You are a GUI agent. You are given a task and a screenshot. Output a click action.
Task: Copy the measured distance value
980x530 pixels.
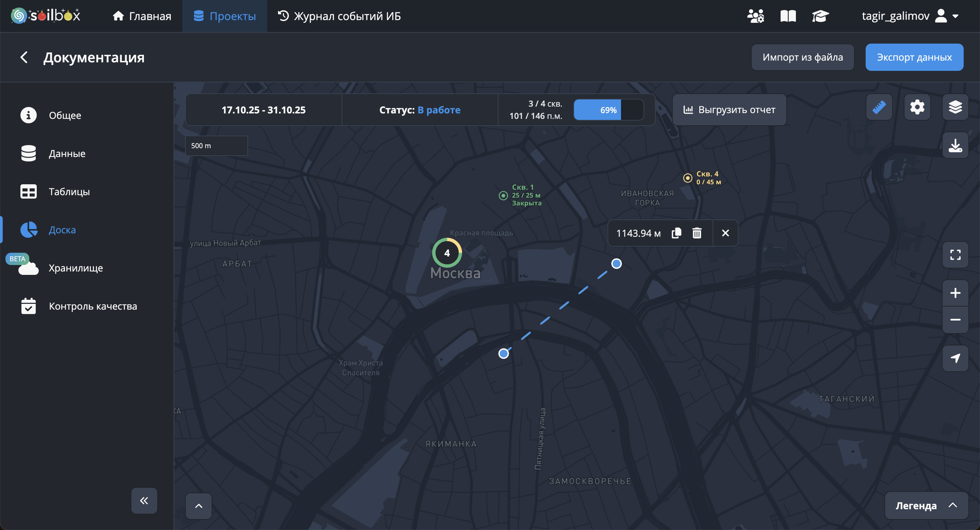676,233
